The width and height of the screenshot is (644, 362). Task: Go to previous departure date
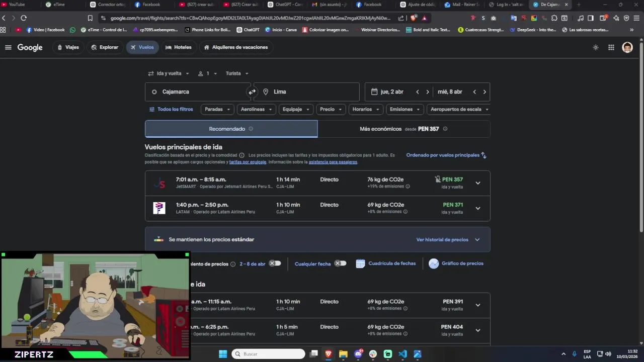[x=418, y=92]
